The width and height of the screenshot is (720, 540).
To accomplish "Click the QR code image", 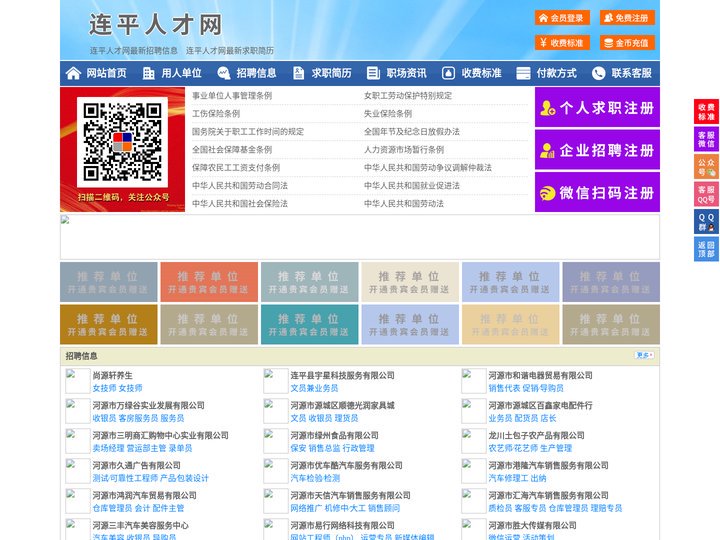I will [x=122, y=142].
